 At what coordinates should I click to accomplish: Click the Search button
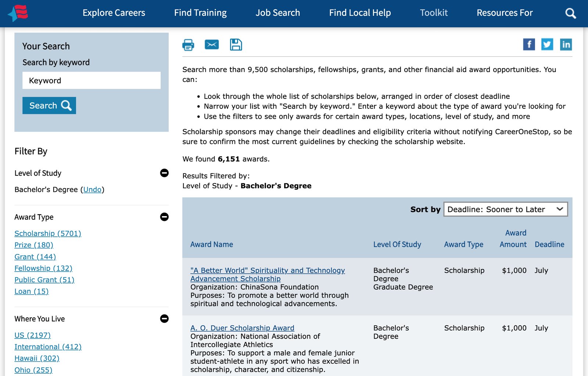[x=49, y=105]
